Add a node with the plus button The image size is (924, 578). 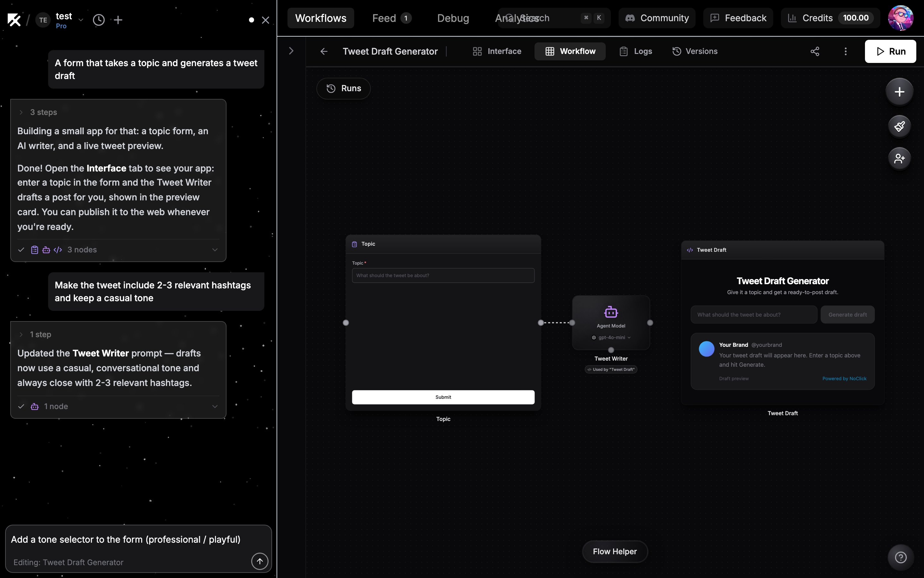(899, 92)
